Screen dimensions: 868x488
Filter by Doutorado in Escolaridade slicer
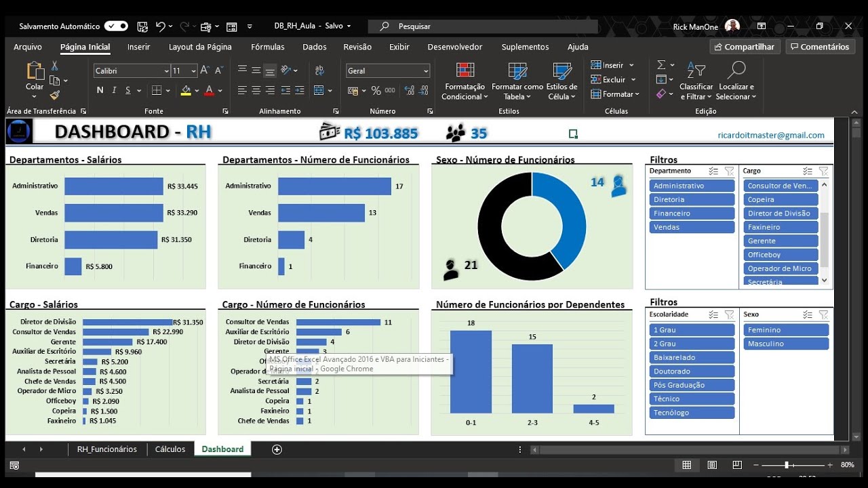click(692, 371)
